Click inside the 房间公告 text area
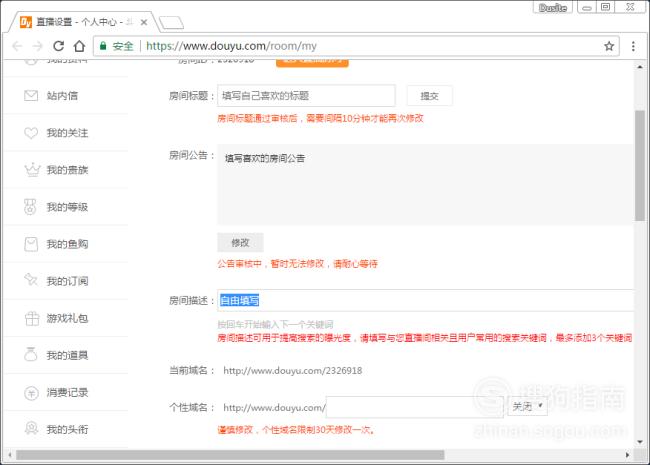650x465 pixels. 425,184
